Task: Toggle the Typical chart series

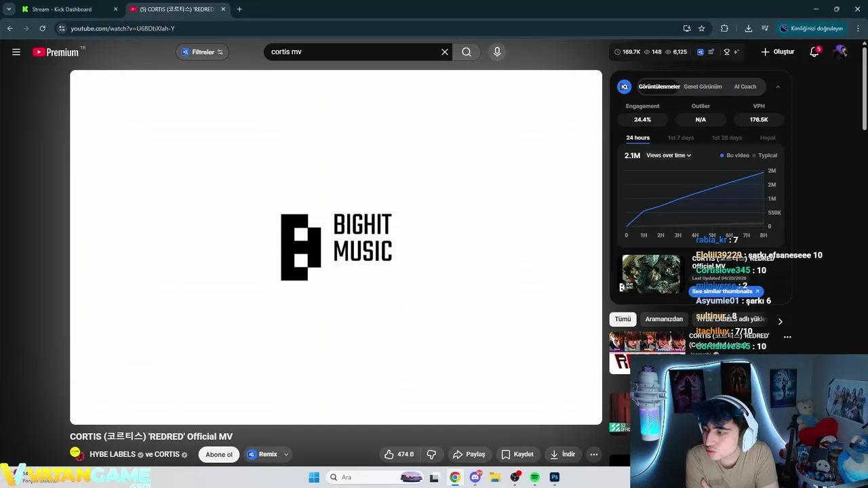Action: 764,155
